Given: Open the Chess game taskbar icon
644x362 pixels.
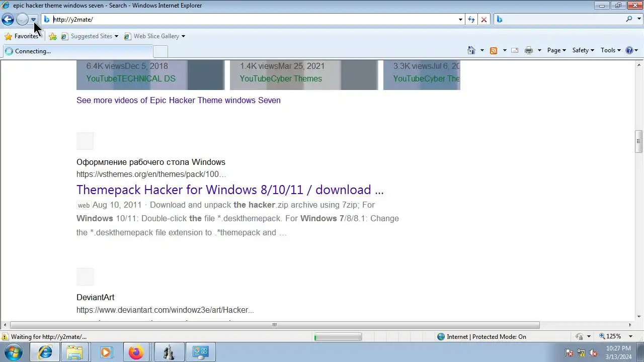Looking at the screenshot, I should (169, 352).
